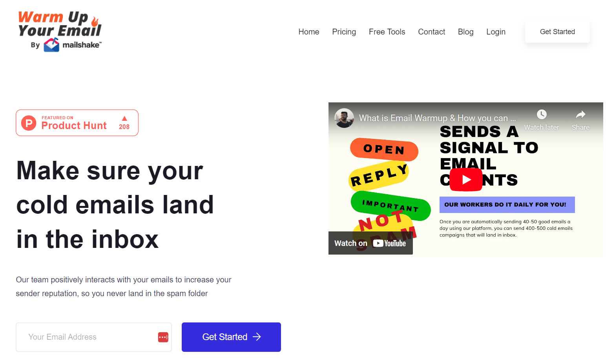615x364 pixels.
Task: Click the Mailshake envelope logo
Action: 51,45
